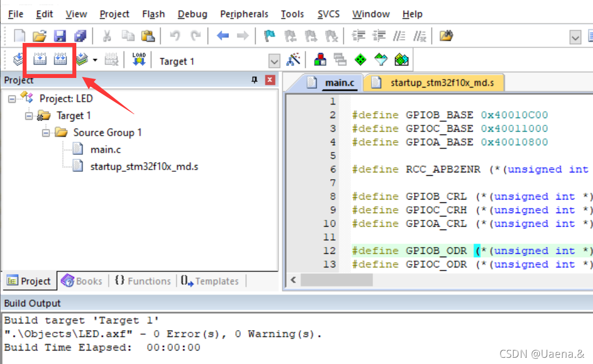593x364 pixels.
Task: Select main.c in project tree
Action: [x=106, y=150]
